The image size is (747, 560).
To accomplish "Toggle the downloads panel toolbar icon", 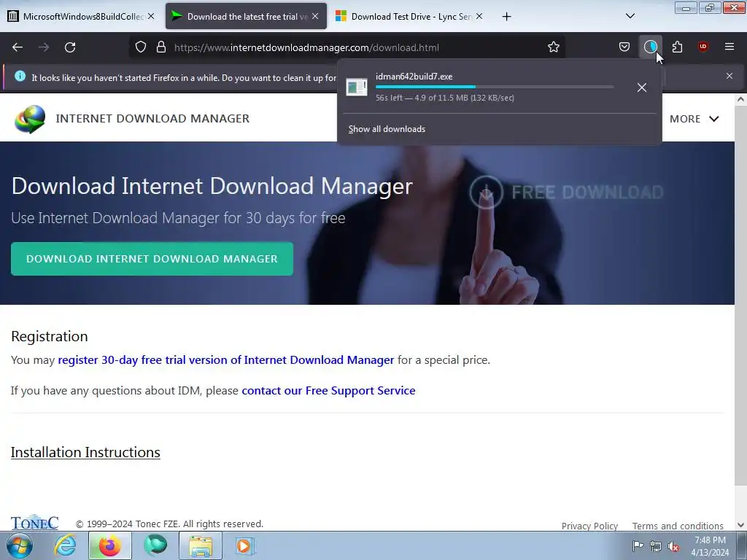I will point(650,47).
